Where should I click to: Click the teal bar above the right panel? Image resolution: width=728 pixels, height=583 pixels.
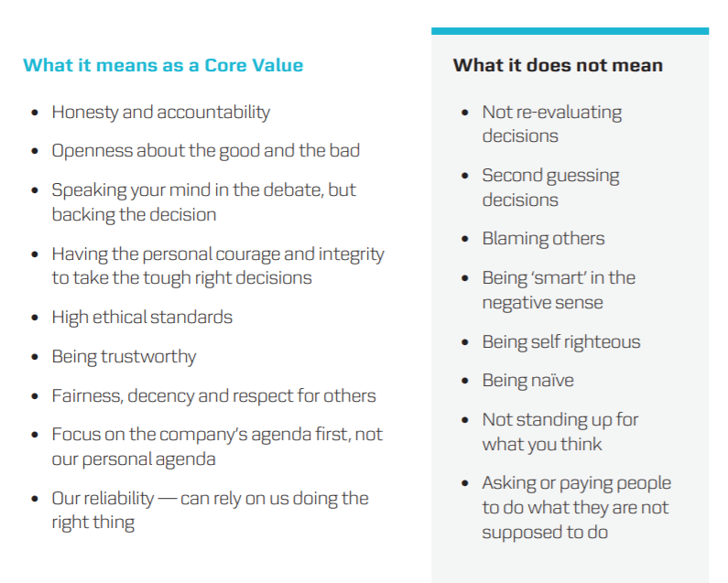[570, 31]
